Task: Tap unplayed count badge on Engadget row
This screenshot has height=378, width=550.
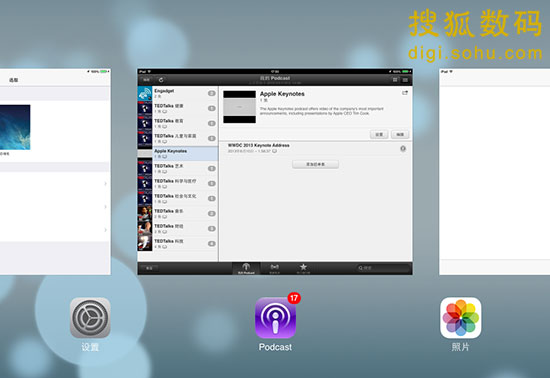Action: 212,93
